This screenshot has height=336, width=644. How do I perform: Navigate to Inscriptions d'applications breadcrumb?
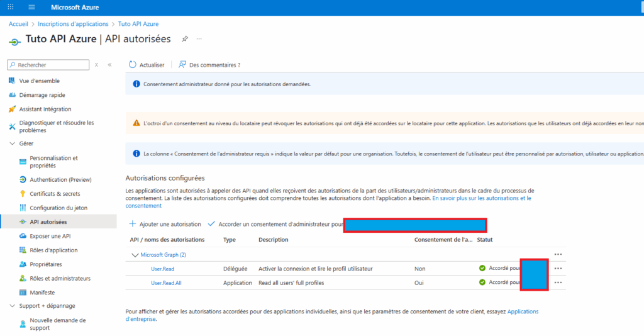click(x=73, y=24)
